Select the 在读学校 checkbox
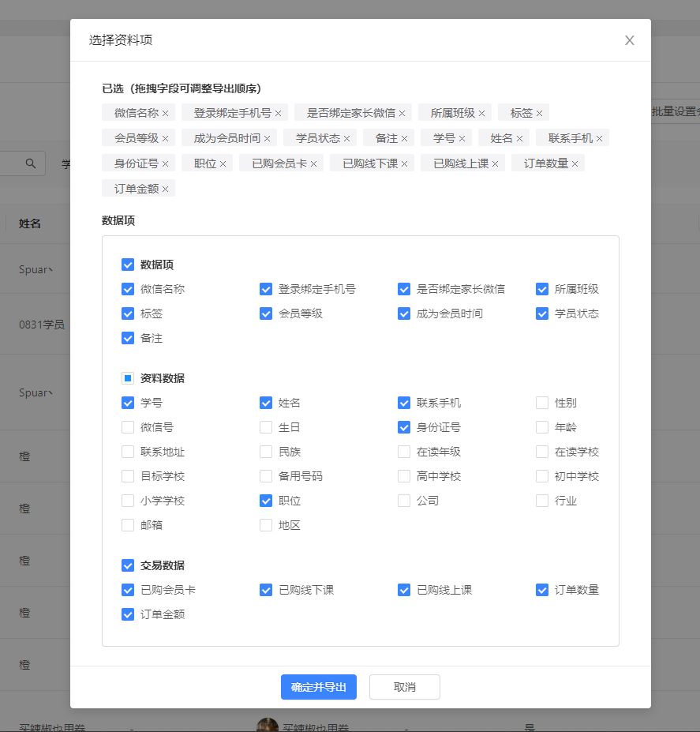Image resolution: width=700 pixels, height=732 pixels. [541, 452]
